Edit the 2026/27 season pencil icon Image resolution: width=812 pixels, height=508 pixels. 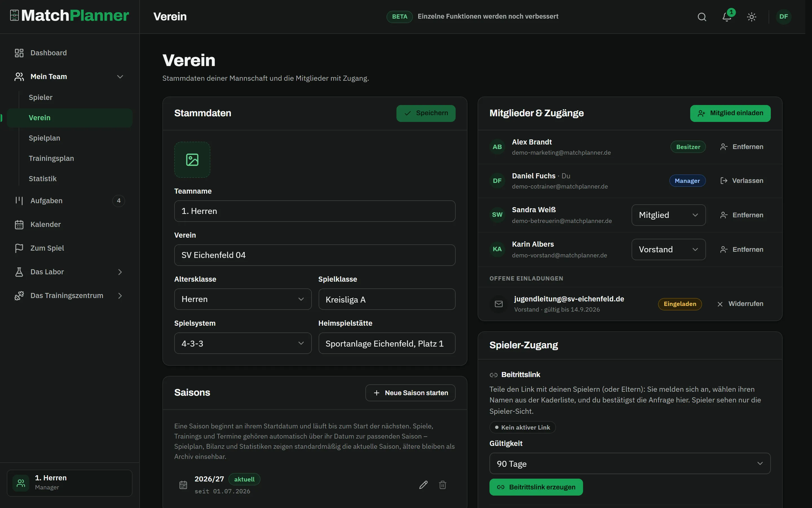click(423, 485)
